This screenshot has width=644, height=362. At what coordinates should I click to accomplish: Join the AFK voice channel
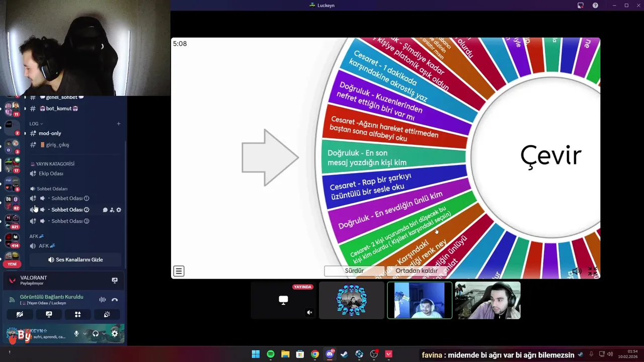47,246
